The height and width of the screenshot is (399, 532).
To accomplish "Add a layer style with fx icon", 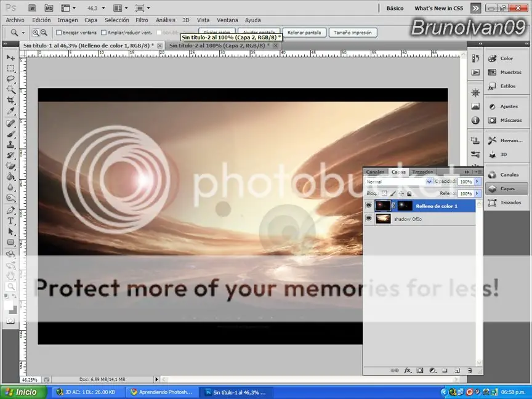I will (408, 371).
